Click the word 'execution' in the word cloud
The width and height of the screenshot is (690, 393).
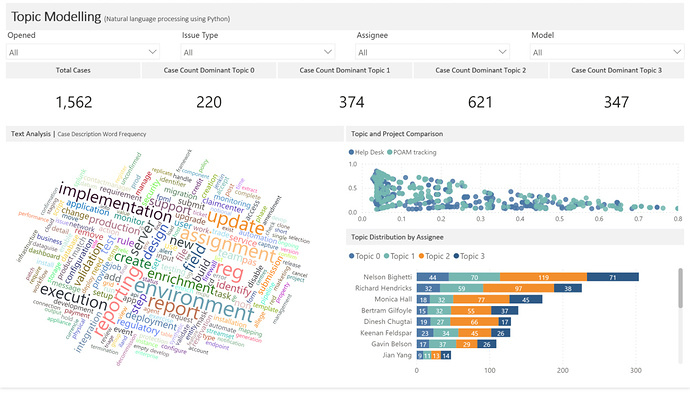tap(74, 297)
